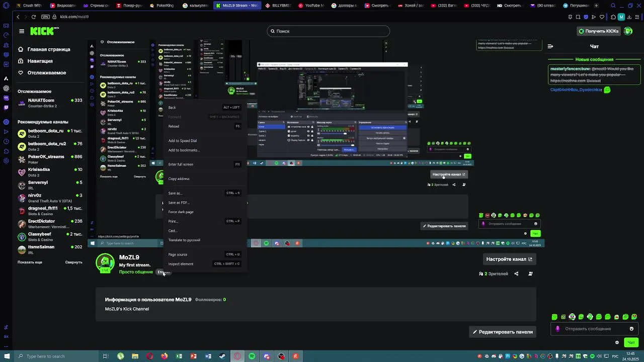Open chat settings gear icon
Screen dimensions: 644x362
coord(617,342)
